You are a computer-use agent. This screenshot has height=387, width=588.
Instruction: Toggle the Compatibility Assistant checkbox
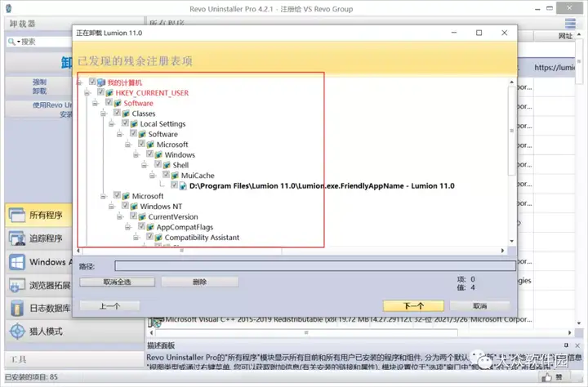150,237
